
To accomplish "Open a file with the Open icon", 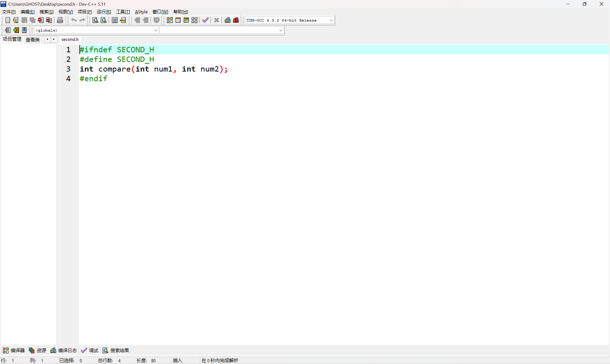I will (x=16, y=20).
